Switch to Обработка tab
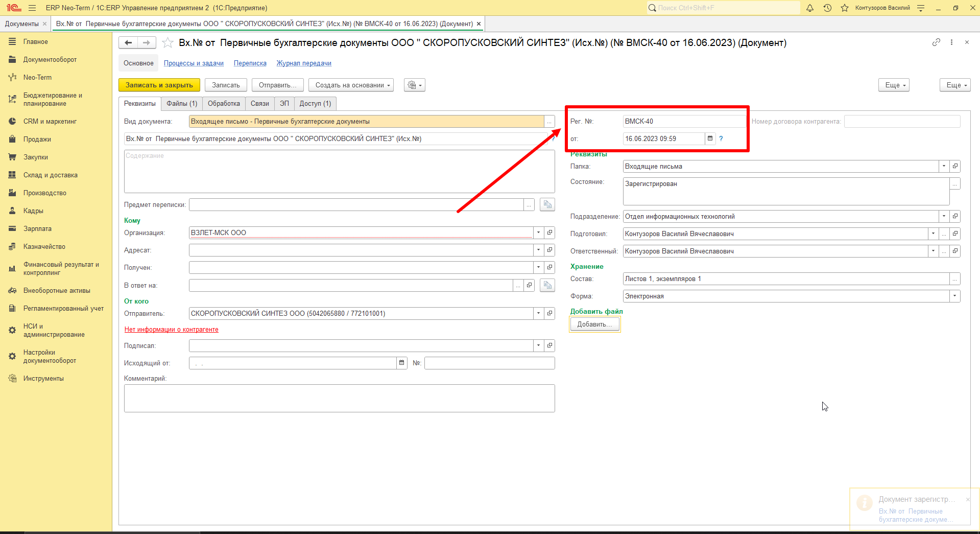980x534 pixels. 224,104
